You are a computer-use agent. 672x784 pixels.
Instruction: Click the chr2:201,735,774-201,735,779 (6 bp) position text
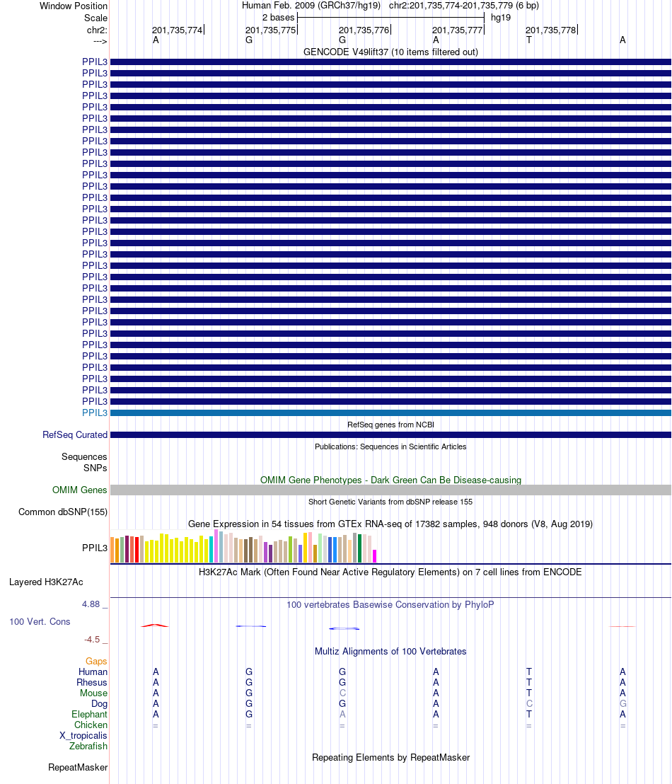tap(464, 6)
